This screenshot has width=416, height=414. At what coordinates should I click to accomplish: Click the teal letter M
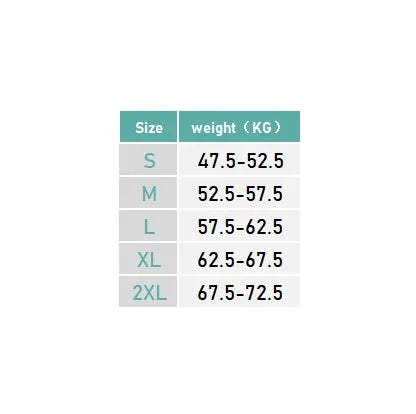149,194
